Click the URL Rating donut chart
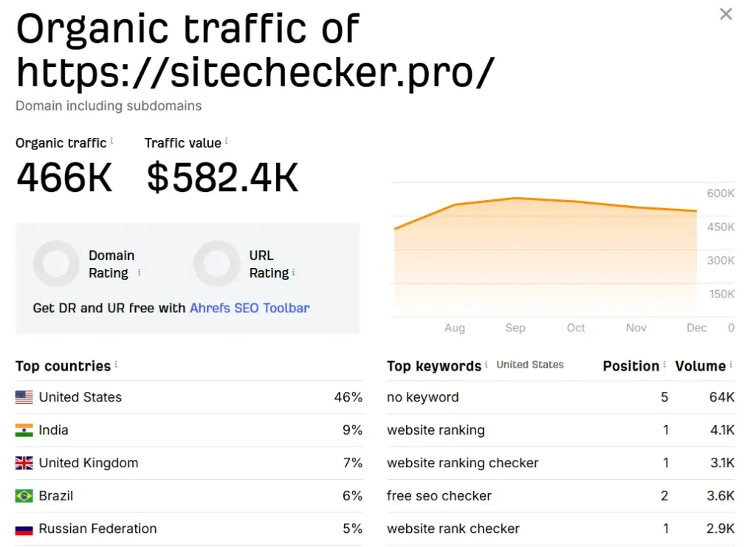 216,264
